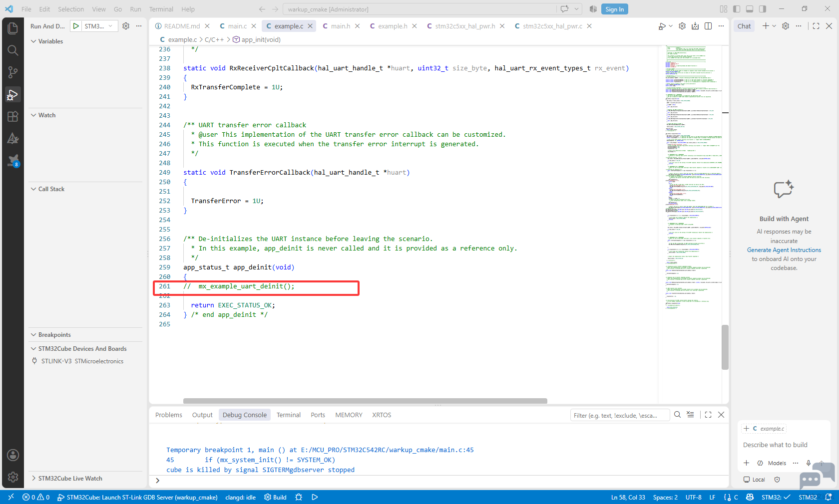This screenshot has height=504, width=839.
Task: Open the debug configuration dropdown STM3...
Action: pos(99,26)
